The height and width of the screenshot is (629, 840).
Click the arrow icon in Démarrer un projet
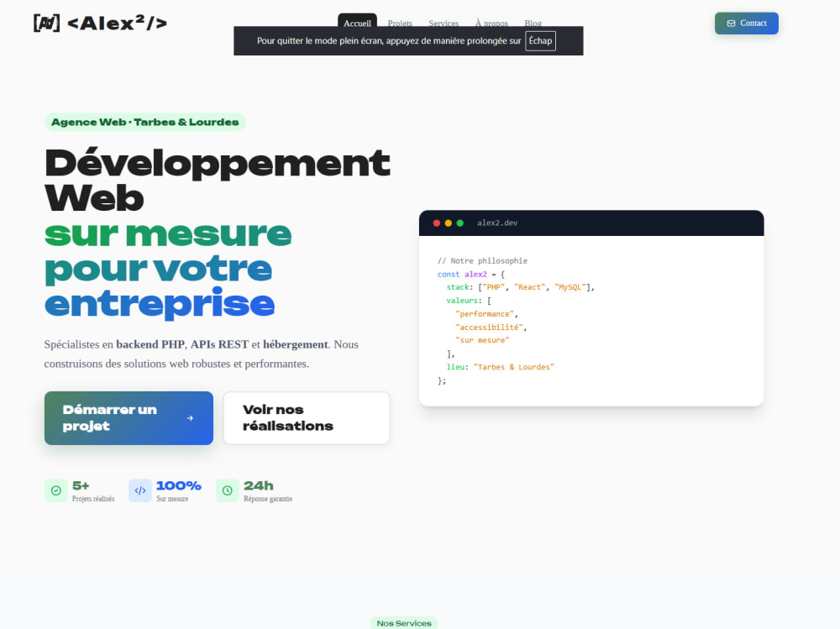click(x=190, y=418)
